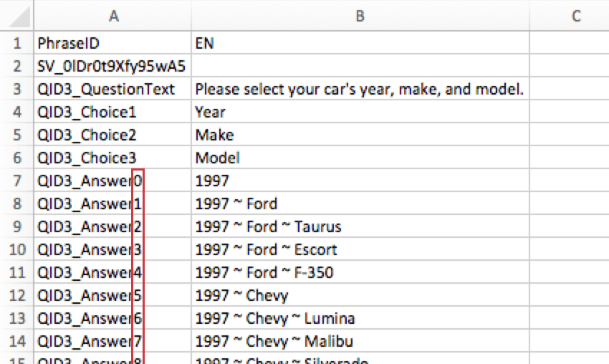Select row 3 header
Image resolution: width=609 pixels, height=364 pixels.
click(17, 90)
